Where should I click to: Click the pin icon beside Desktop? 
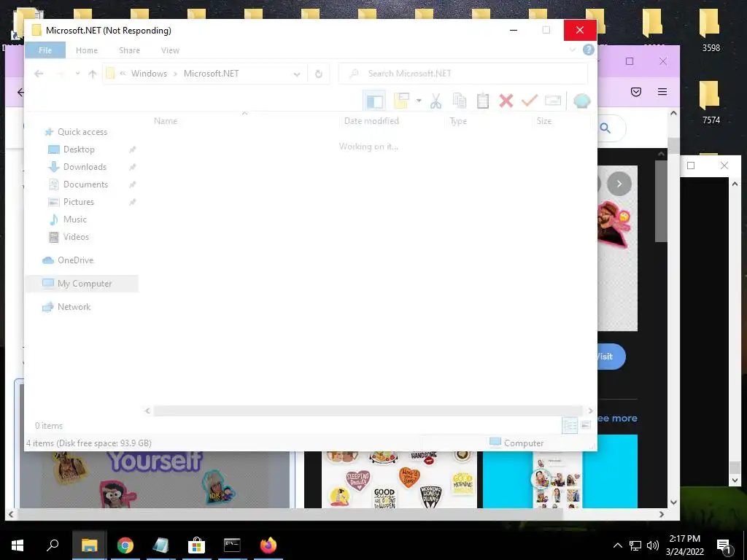click(133, 149)
